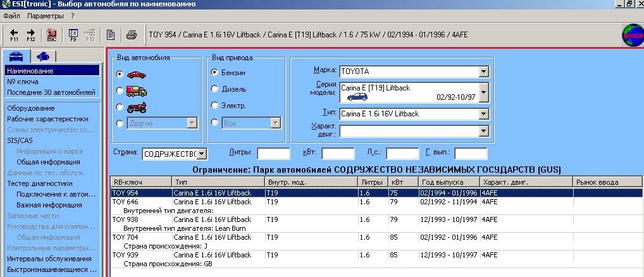Open the document page toolbar icon
The image size is (644, 277).
point(111,34)
